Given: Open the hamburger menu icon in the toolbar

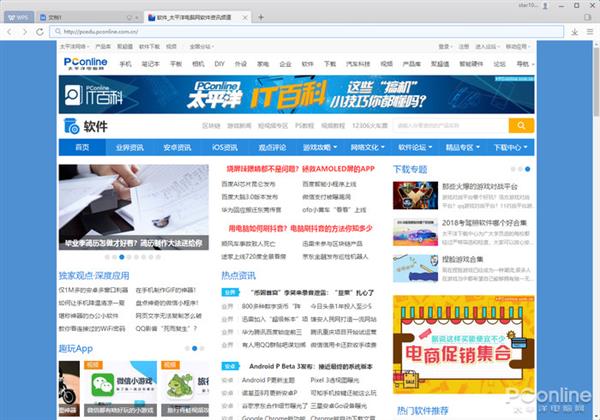Looking at the screenshot, I should coord(590,32).
